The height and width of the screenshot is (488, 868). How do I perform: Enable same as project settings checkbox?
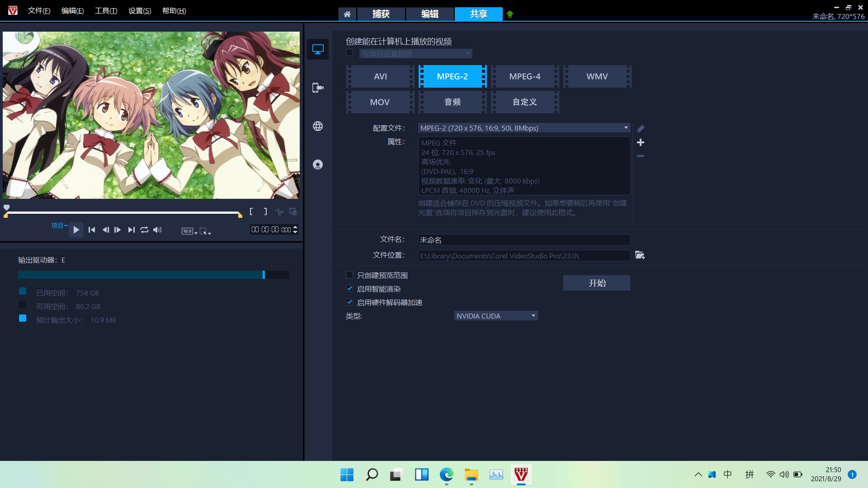tap(349, 53)
